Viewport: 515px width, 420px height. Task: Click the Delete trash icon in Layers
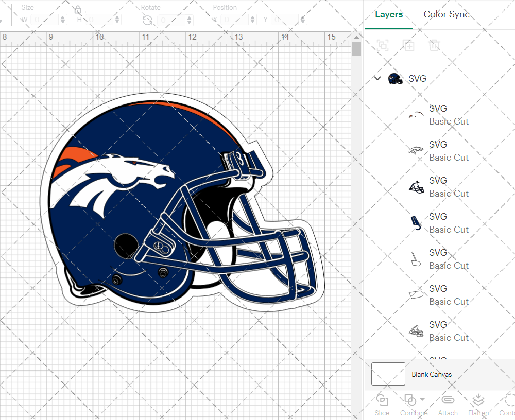coord(435,45)
